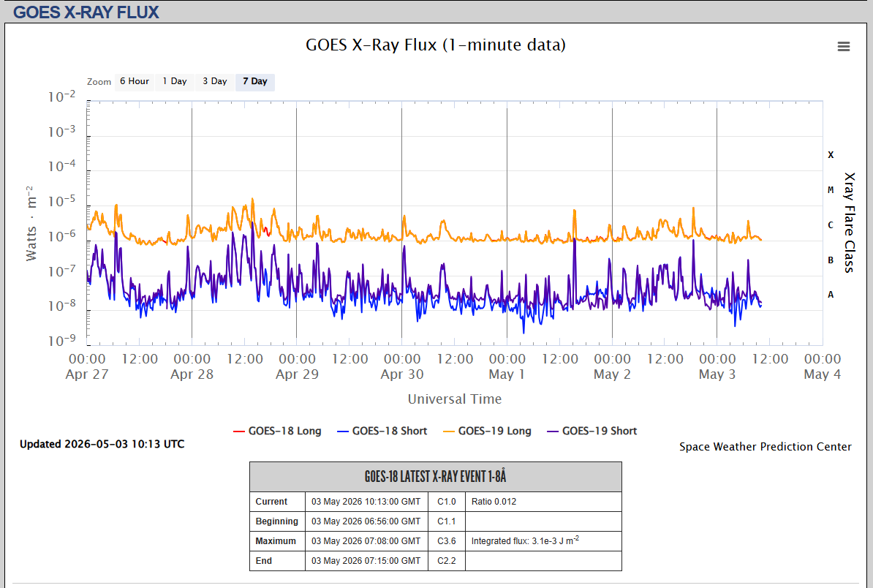The height and width of the screenshot is (588, 873).
Task: Click the purple GOES-19 Short legend marker
Action: point(553,431)
